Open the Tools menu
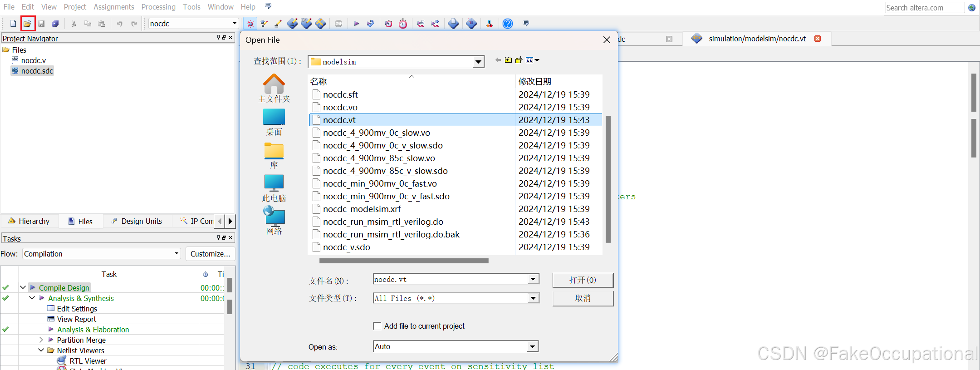 click(x=191, y=7)
